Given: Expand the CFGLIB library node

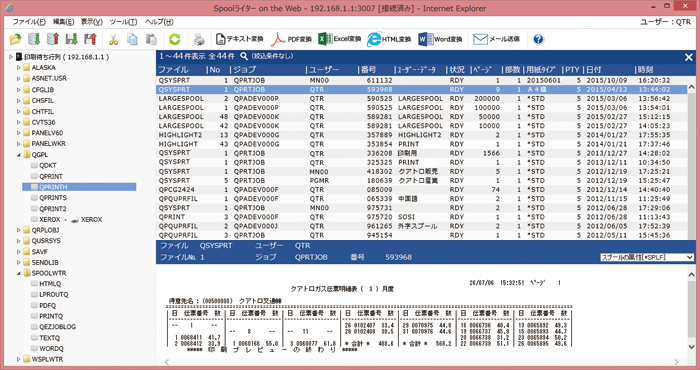Looking at the screenshot, I should 19,90.
